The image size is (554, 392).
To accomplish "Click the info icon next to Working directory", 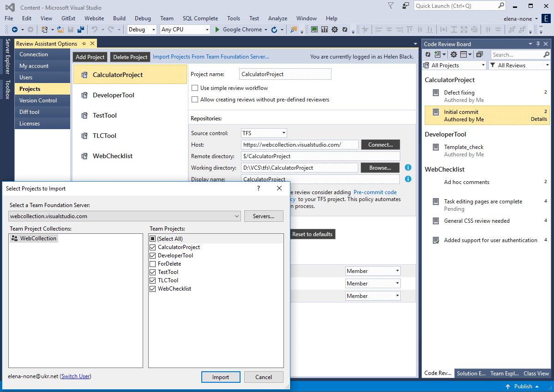I will (x=408, y=167).
